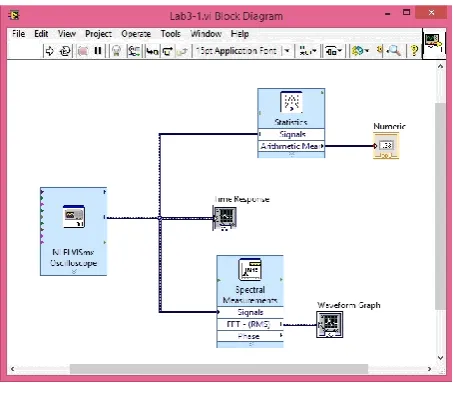Click the VI icon pane in the corner
Viewport: 453px width, 396px height.
[434, 43]
